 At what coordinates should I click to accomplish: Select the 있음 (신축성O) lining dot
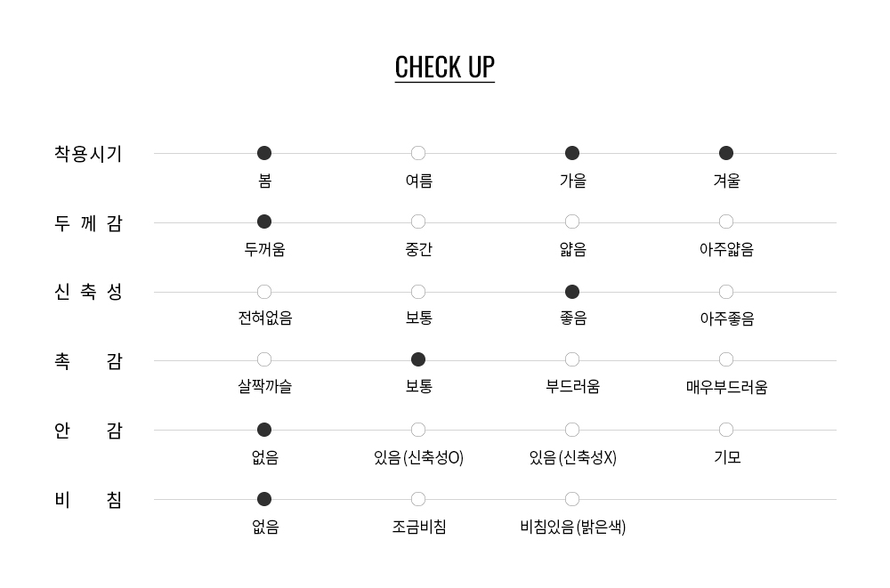click(x=418, y=430)
